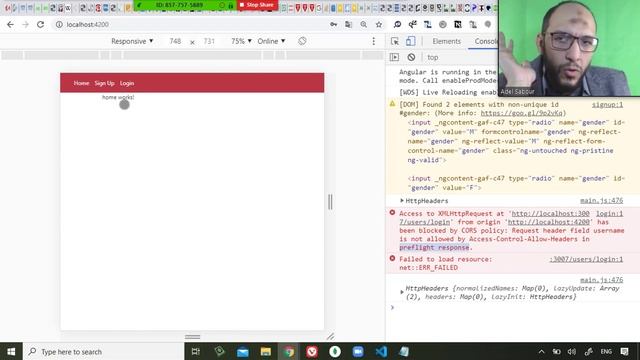
Task: Open device toolbar more options menu
Action: 373,41
